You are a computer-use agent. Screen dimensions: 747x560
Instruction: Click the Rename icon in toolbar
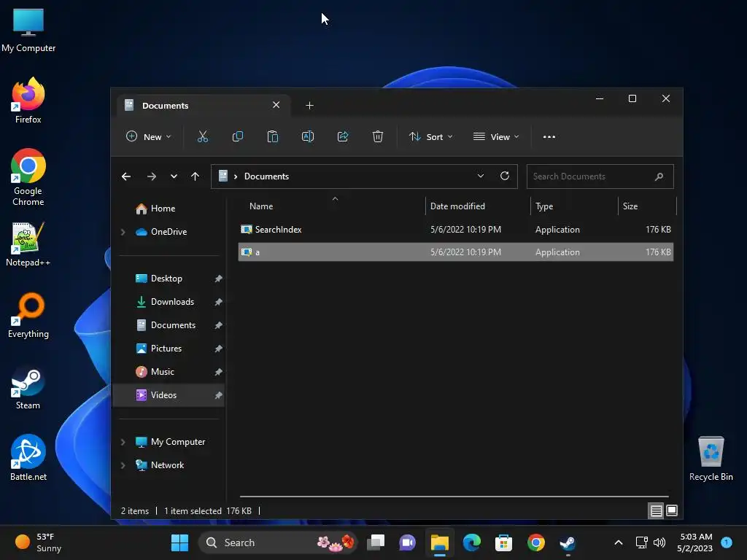308,136
